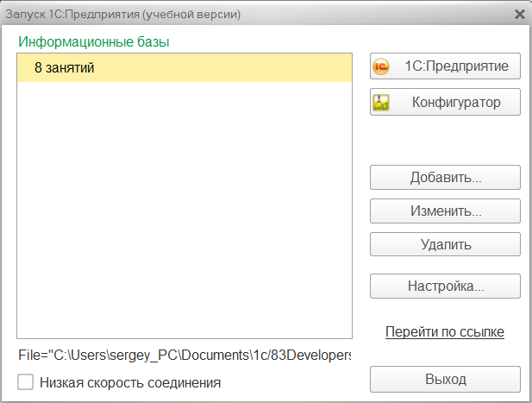Click the File path text line
Image resolution: width=532 pixels, height=403 pixels.
pos(185,356)
